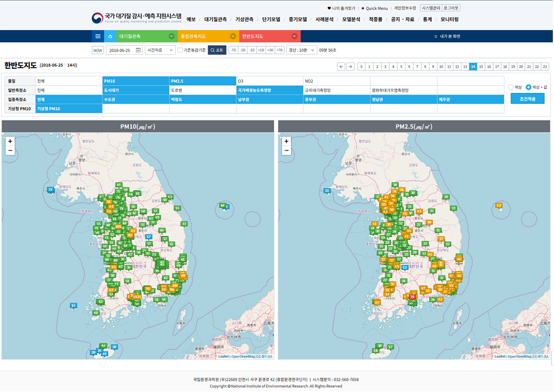
Task: Toggle the PM10 substance filter
Action: (136, 81)
